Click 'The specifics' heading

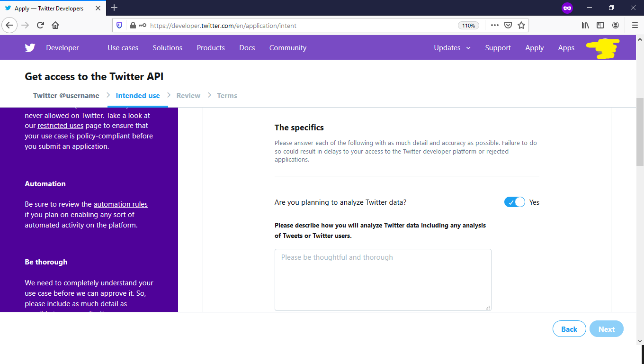(299, 127)
